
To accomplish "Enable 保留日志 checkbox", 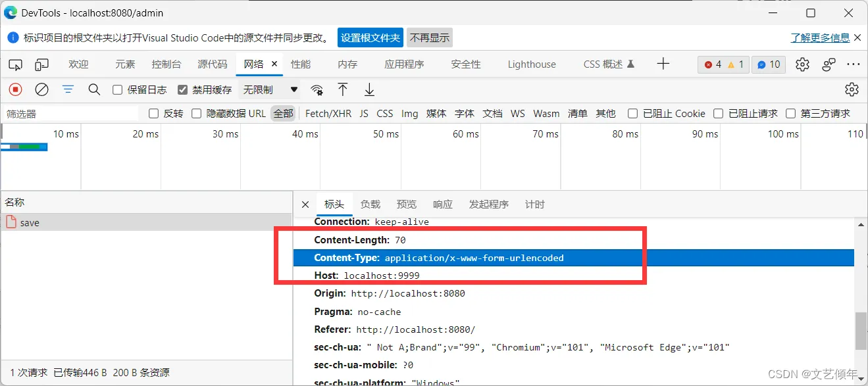I will tap(116, 89).
